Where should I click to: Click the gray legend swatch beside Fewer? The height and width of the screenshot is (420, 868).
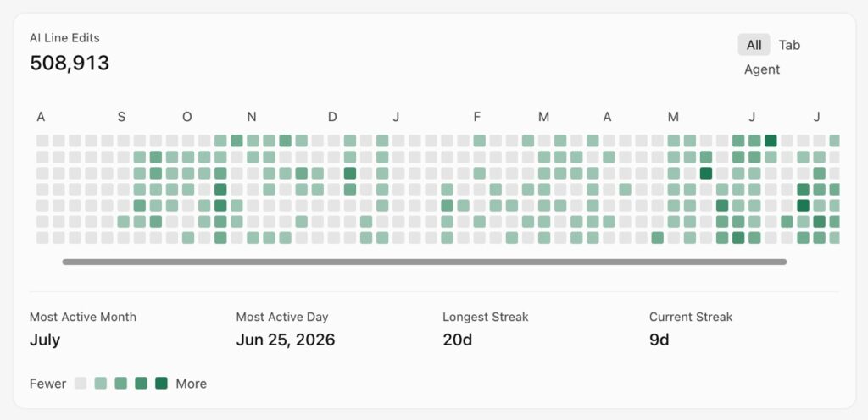point(81,383)
